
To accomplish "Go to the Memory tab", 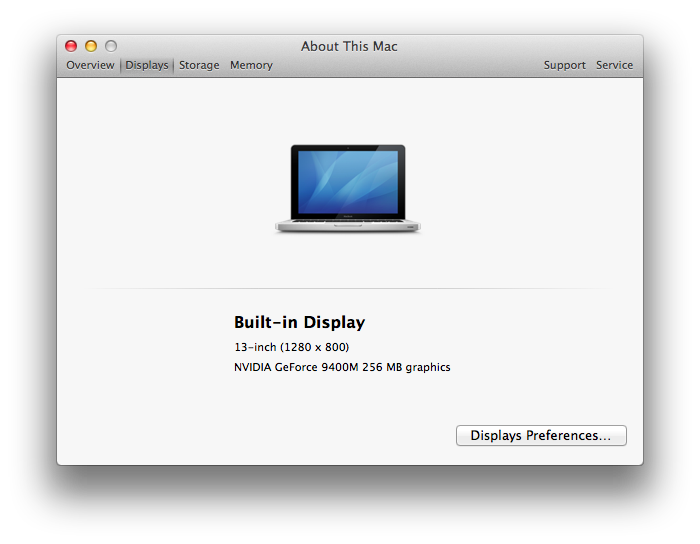I will point(251,65).
